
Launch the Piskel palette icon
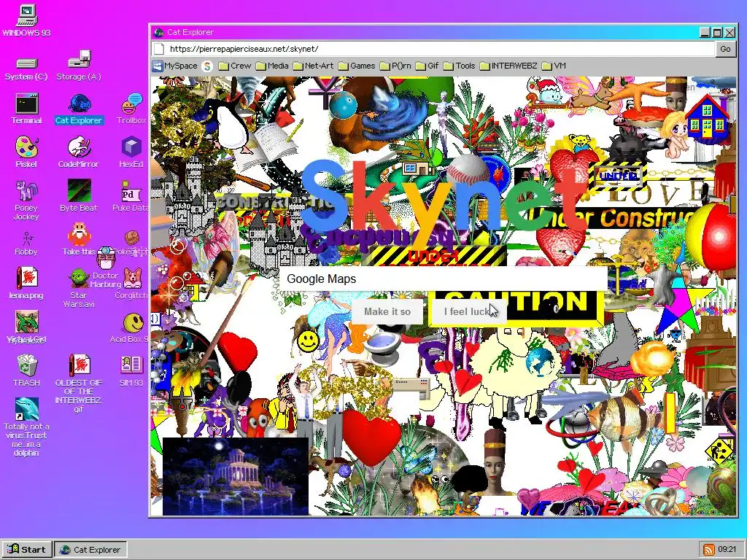[x=26, y=152]
